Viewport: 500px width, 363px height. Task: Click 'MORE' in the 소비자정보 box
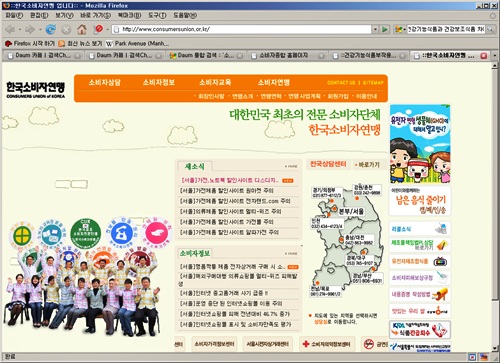pyautogui.click(x=291, y=254)
